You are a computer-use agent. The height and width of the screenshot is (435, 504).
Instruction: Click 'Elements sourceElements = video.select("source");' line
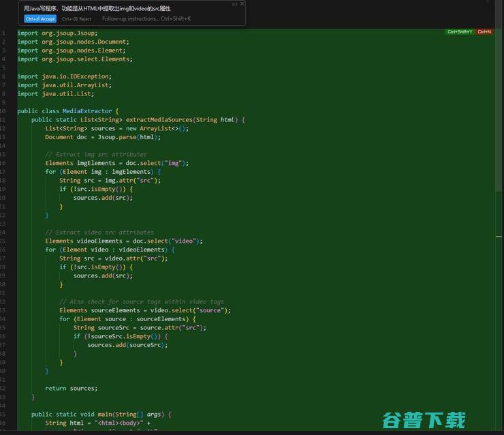(145, 310)
